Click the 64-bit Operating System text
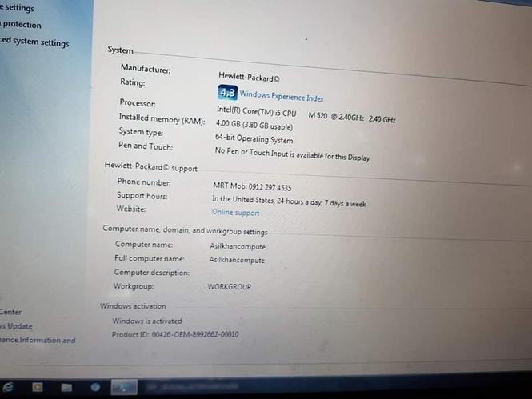 click(254, 138)
